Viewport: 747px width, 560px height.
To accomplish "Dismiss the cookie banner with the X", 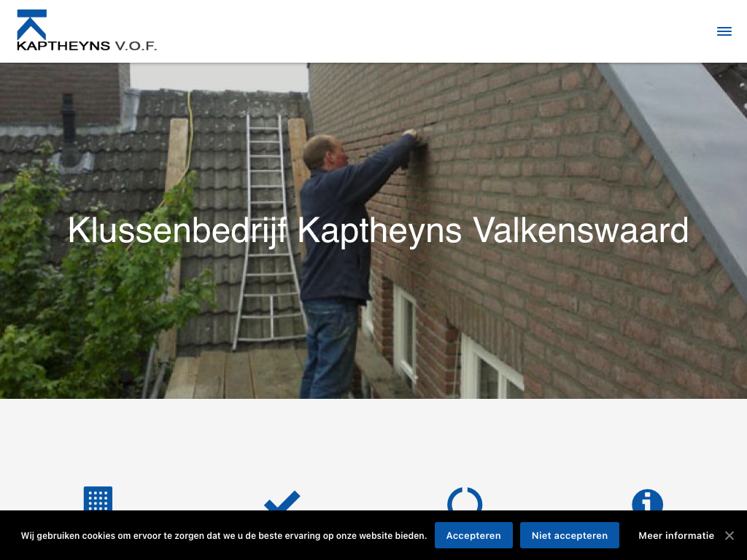I will click(x=729, y=536).
